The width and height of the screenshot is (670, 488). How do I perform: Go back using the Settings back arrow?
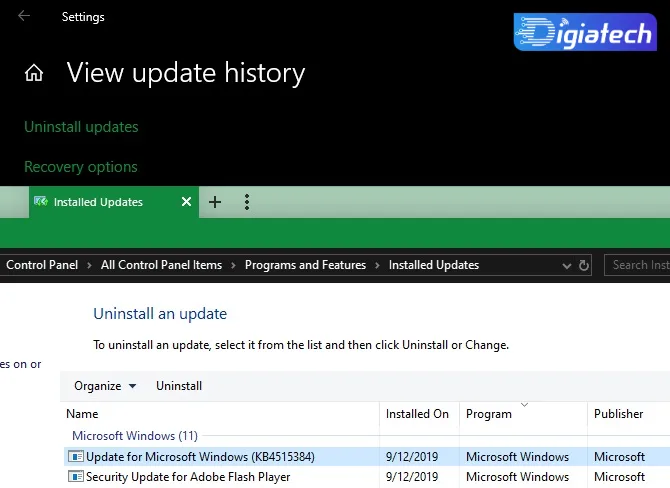click(24, 16)
